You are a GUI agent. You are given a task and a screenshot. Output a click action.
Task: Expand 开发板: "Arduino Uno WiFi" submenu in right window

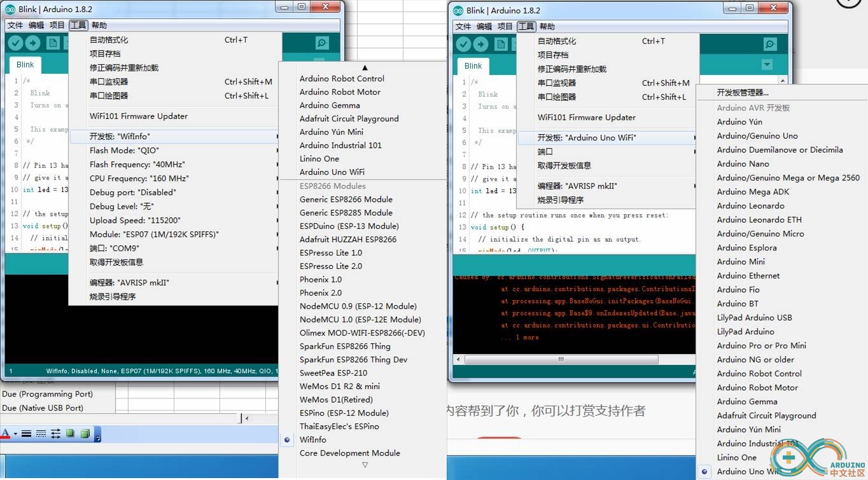pyautogui.click(x=608, y=138)
